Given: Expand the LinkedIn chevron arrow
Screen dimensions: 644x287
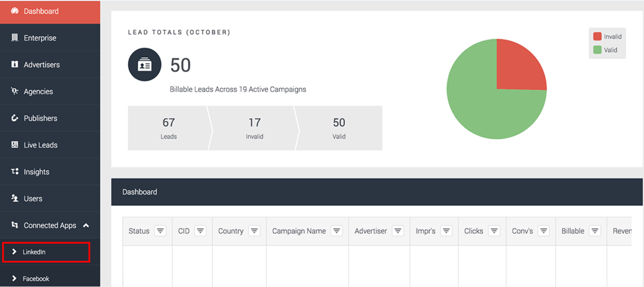Looking at the screenshot, I should 14,252.
